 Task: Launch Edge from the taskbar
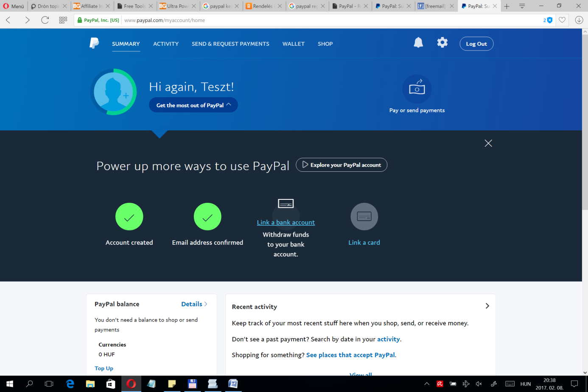click(x=70, y=384)
